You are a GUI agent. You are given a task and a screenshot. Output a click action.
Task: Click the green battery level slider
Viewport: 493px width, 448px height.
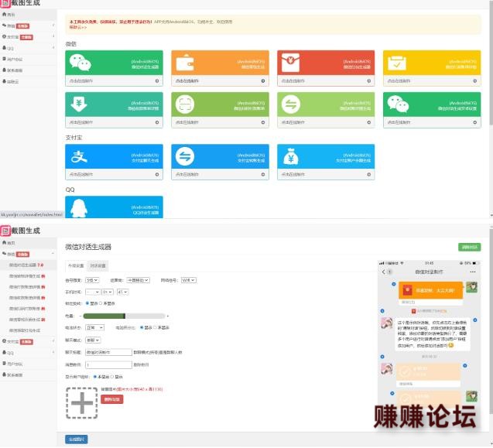124,316
